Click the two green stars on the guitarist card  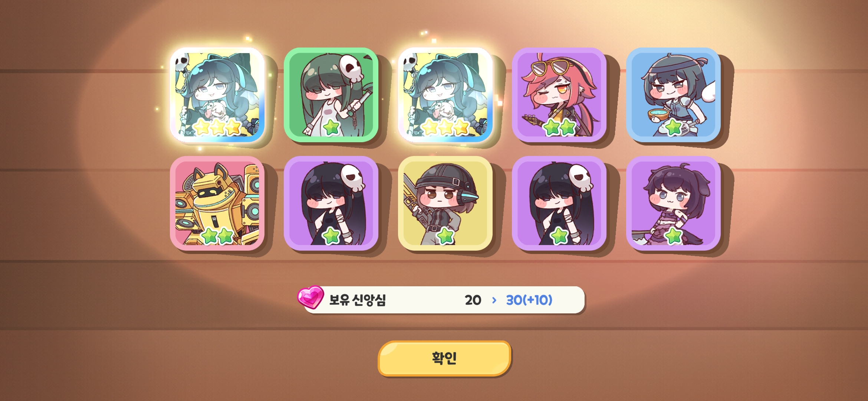coord(559,127)
